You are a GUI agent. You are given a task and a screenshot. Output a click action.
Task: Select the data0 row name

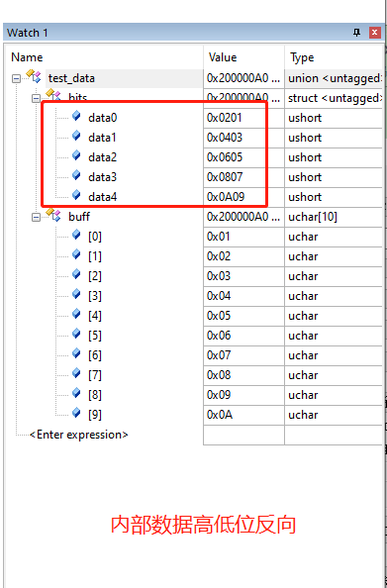coord(103,118)
